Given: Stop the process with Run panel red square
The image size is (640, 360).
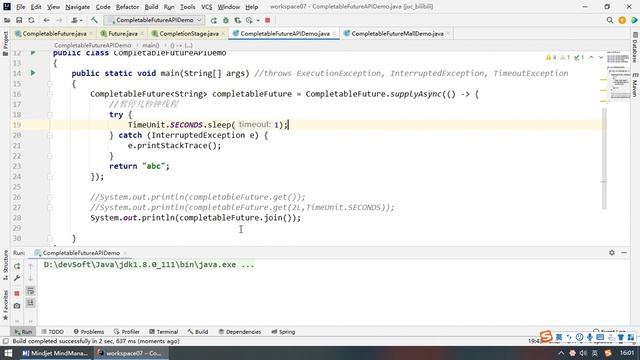Looking at the screenshot, I should click(x=17, y=293).
